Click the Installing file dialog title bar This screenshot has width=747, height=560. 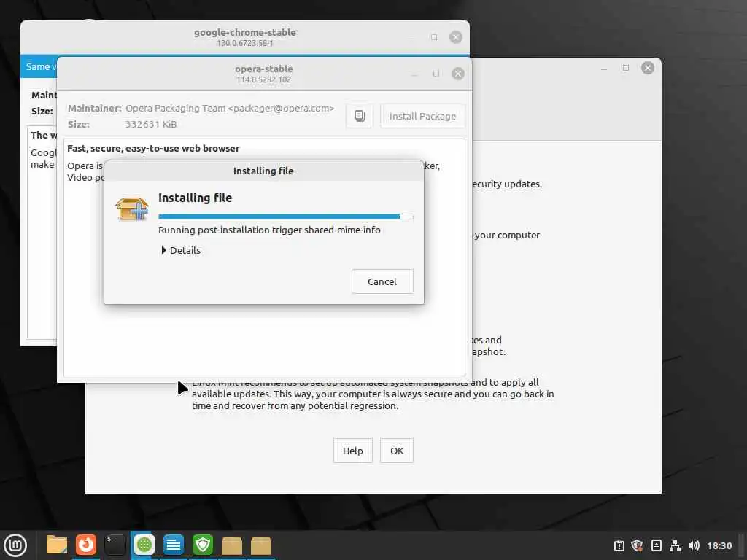click(x=263, y=171)
